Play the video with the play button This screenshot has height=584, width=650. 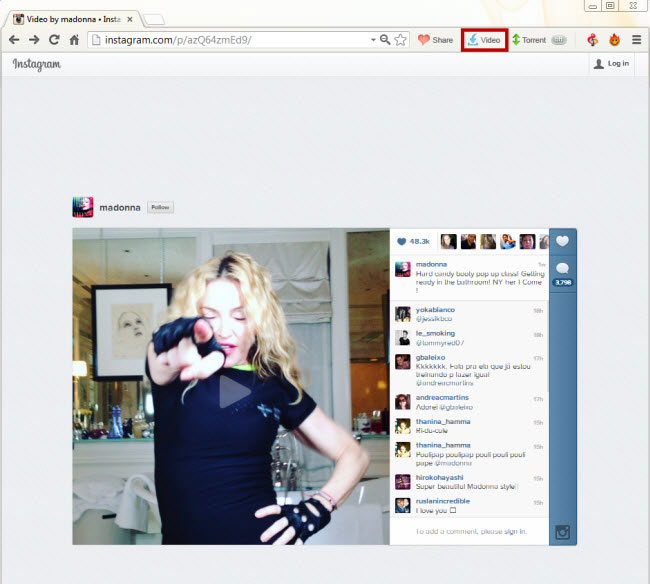point(233,391)
